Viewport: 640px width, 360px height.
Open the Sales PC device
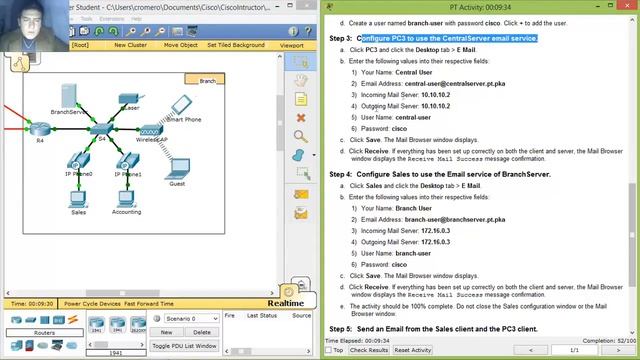(78, 200)
